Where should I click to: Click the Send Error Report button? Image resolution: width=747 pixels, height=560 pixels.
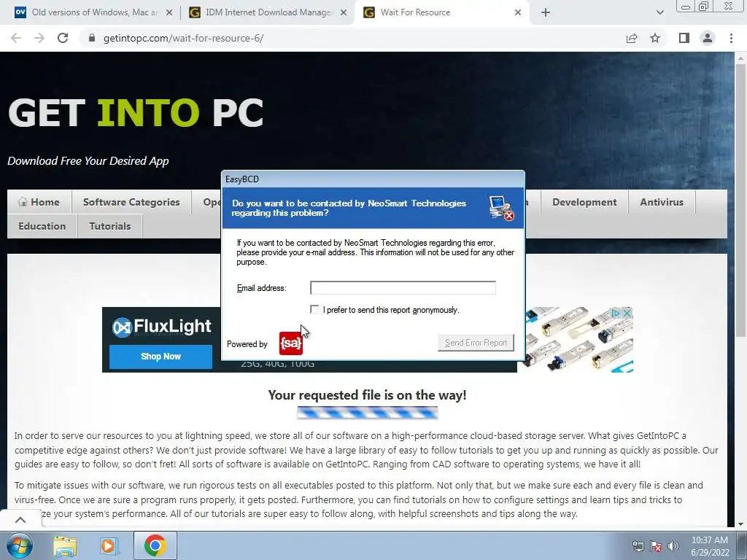tap(476, 343)
